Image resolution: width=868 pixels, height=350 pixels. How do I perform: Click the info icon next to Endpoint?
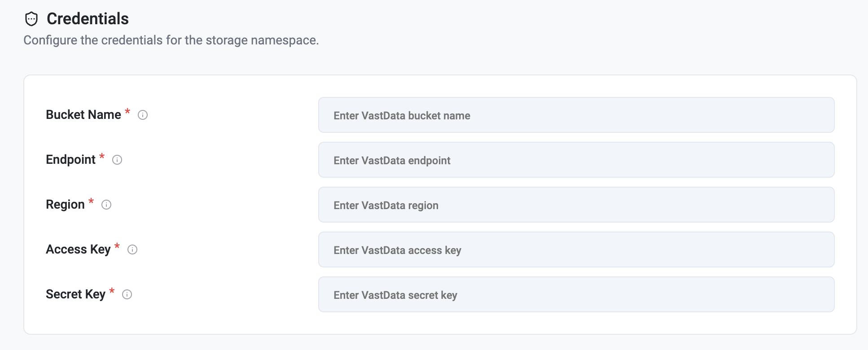pos(117,160)
